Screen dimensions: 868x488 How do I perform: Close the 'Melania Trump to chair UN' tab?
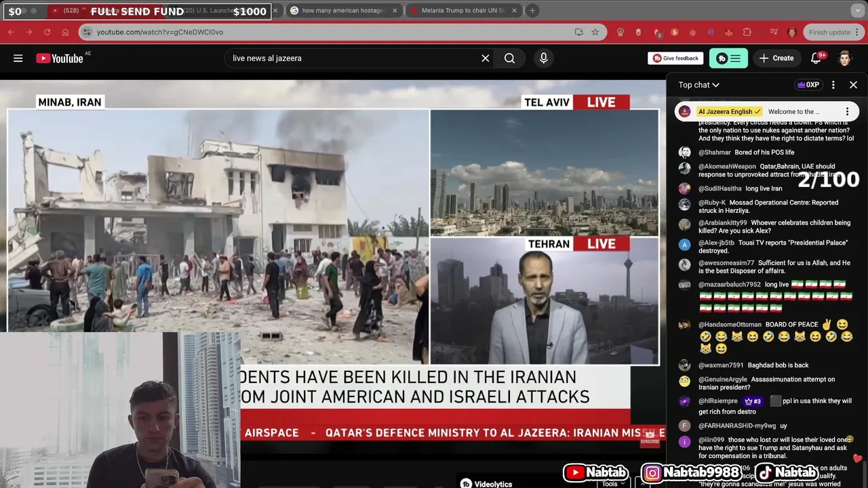point(514,10)
